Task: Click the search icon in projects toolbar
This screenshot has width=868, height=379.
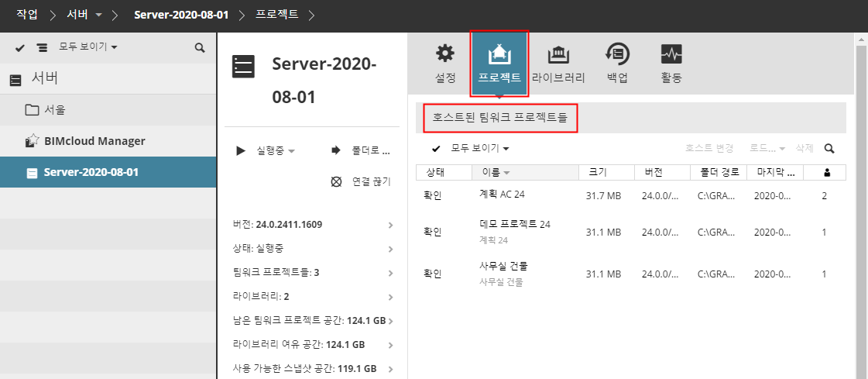Action: point(829,149)
